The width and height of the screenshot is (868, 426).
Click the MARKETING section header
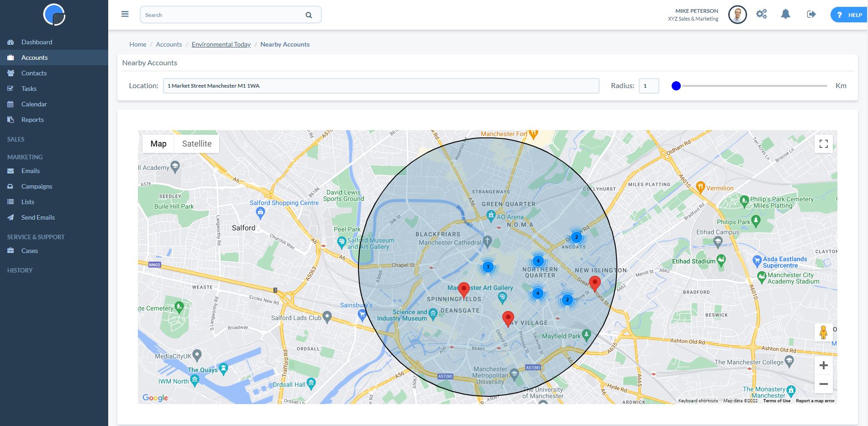click(25, 157)
